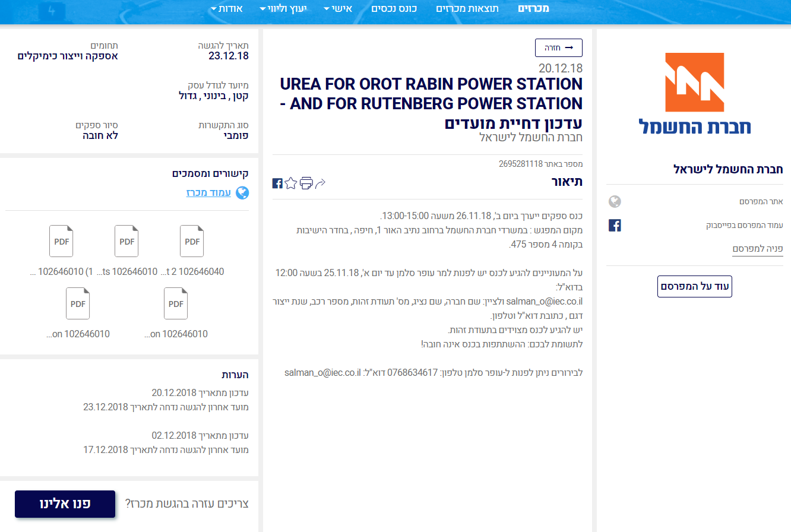Print the tender page icon
791x532 pixels.
click(x=306, y=183)
